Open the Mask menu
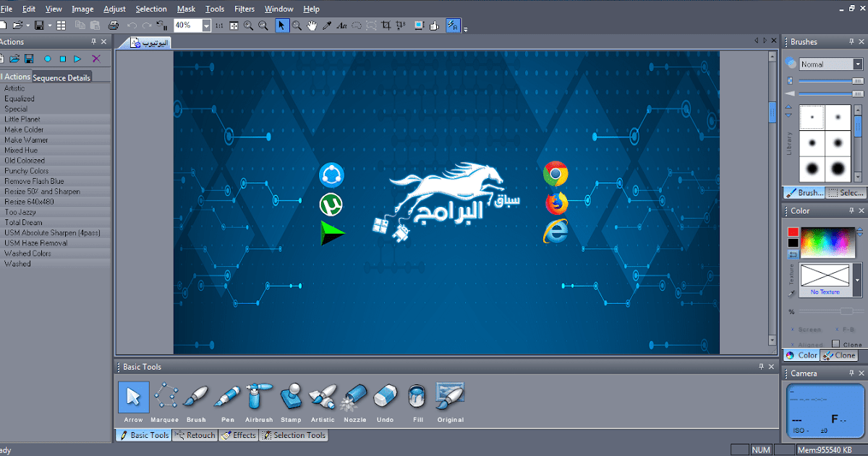The width and height of the screenshot is (868, 456). tap(185, 9)
